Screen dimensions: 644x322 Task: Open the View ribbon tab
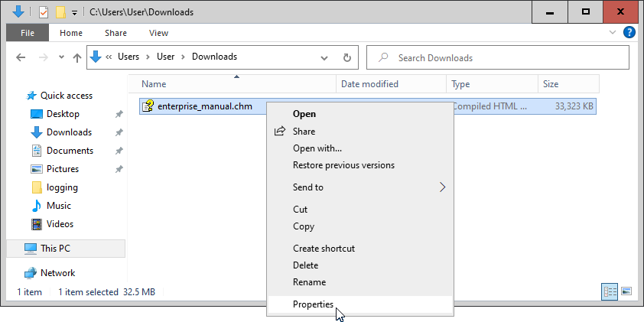[x=158, y=33]
